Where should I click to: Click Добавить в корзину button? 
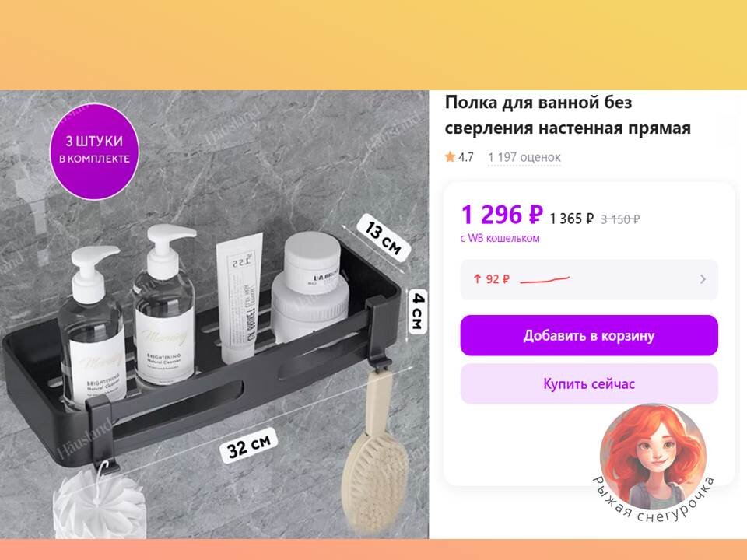(x=589, y=336)
